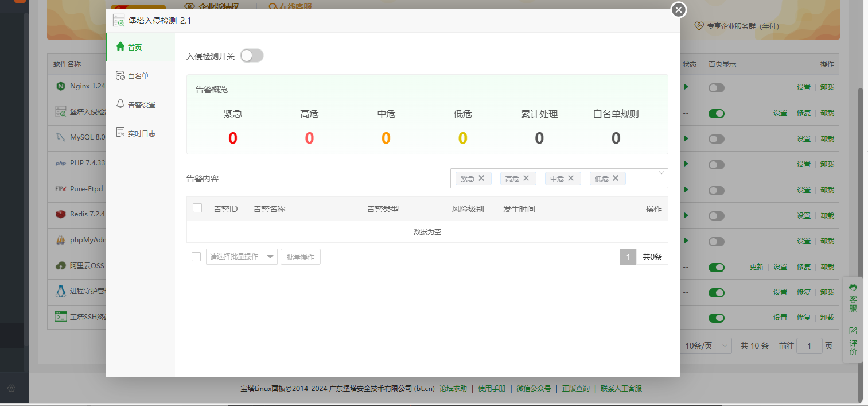
Task: Click the Pure-Ftpd icon in software list
Action: pyautogui.click(x=60, y=188)
